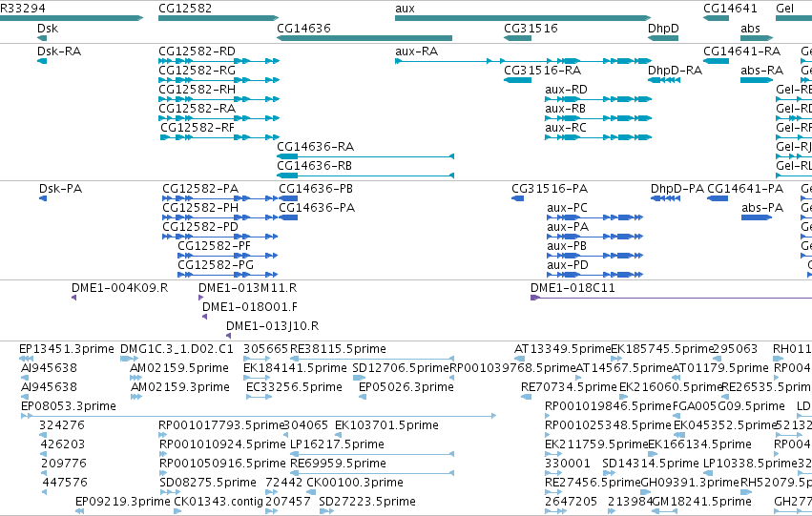Image resolution: width=812 pixels, height=516 pixels.
Task: Click the CG31516-RA transcript label
Action: (542, 71)
